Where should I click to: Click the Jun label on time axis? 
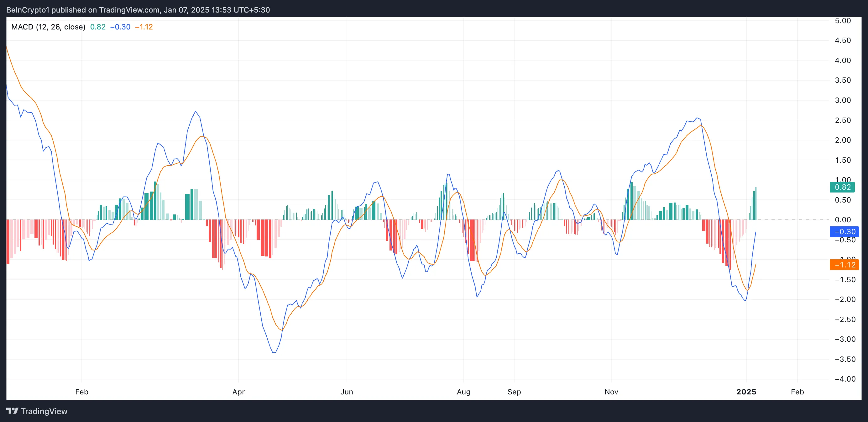pyautogui.click(x=347, y=392)
